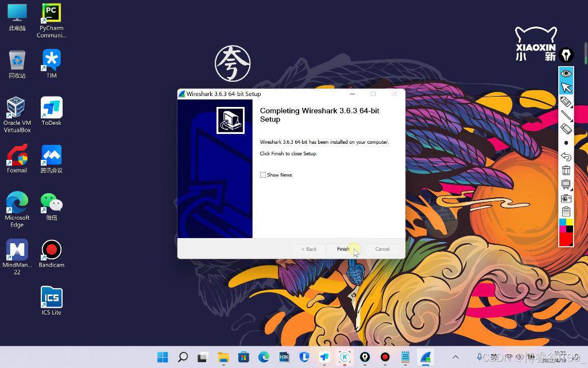Click 'Click Finish to close Setup.' text
This screenshot has height=368, width=588.
(x=288, y=154)
